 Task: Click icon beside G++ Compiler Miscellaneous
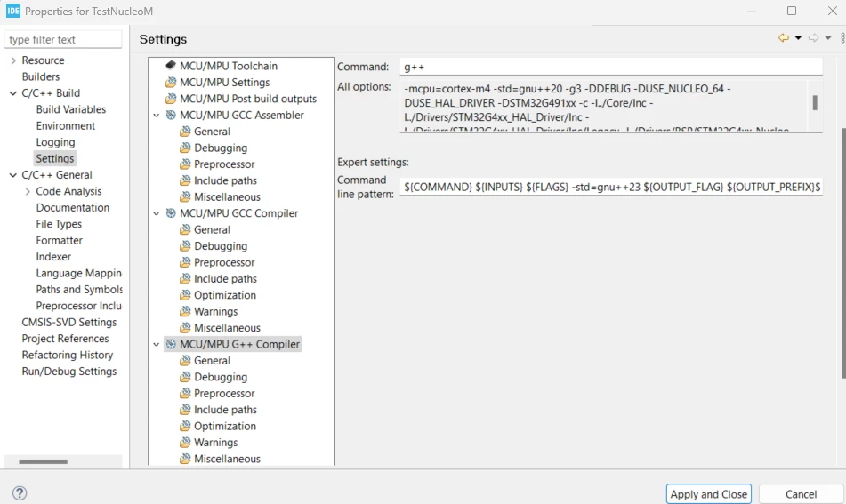185,459
